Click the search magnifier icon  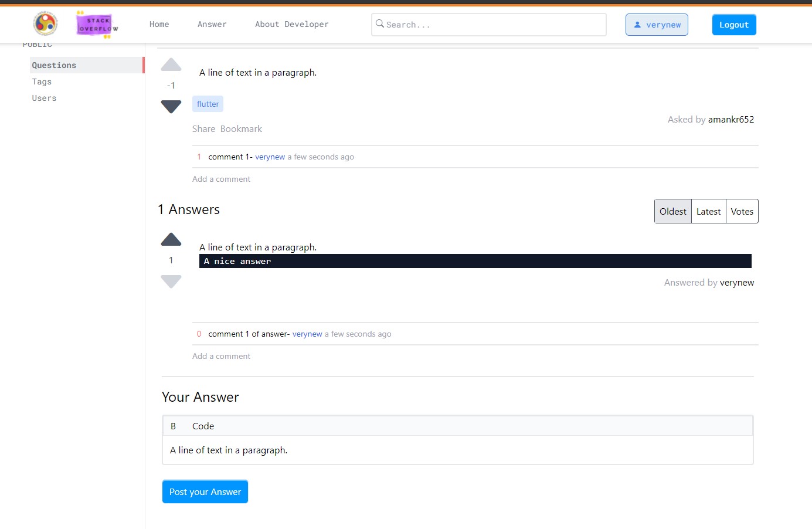[380, 24]
